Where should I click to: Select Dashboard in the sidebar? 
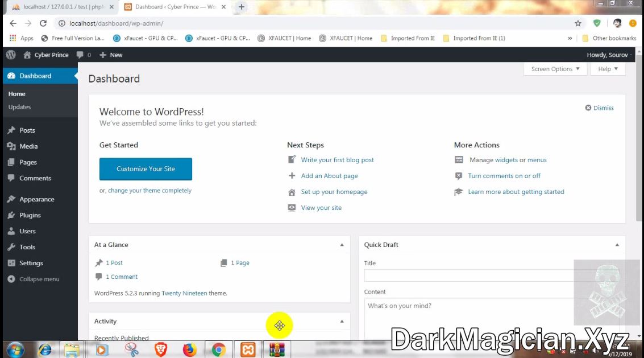[x=40, y=76]
